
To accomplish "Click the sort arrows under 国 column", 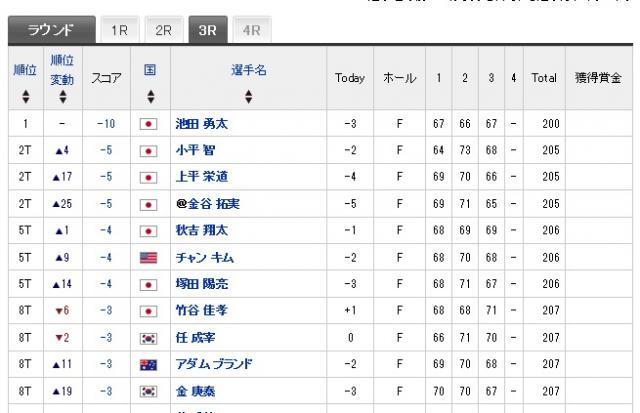I will 151,97.
